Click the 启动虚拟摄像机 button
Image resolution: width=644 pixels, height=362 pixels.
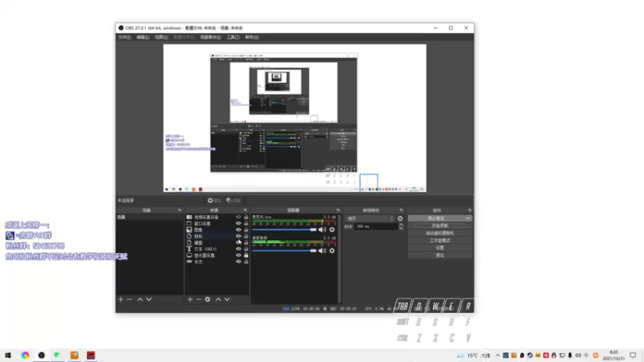(x=440, y=233)
